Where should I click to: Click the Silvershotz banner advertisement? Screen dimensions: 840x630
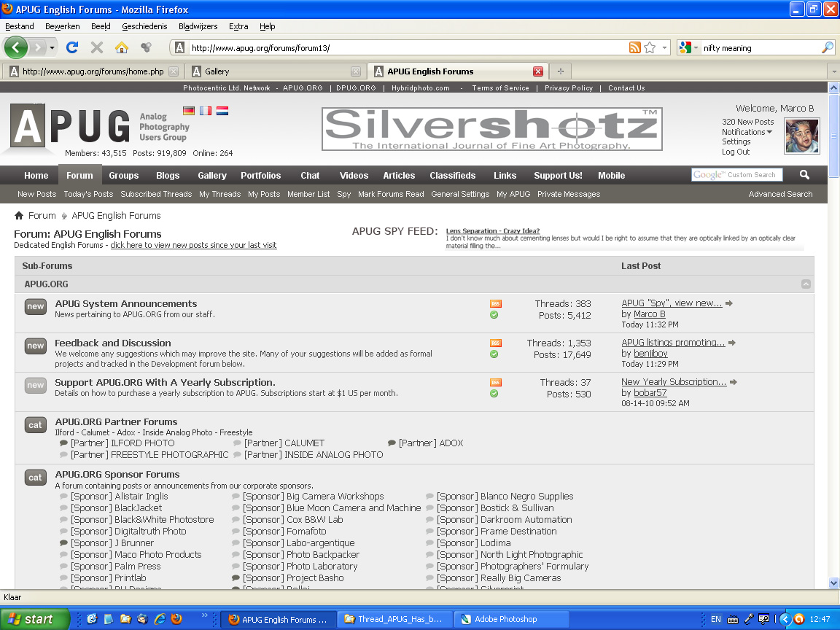coord(491,129)
